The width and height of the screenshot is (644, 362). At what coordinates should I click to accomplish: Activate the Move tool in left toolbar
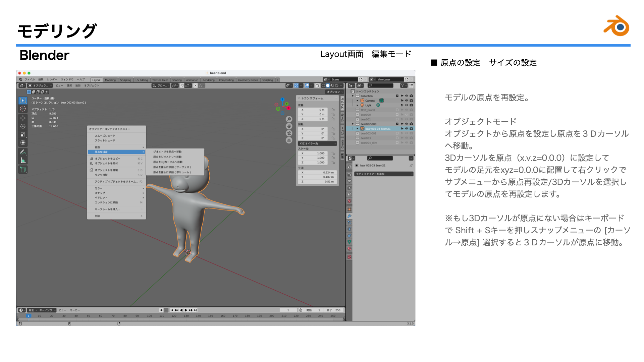pos(23,118)
